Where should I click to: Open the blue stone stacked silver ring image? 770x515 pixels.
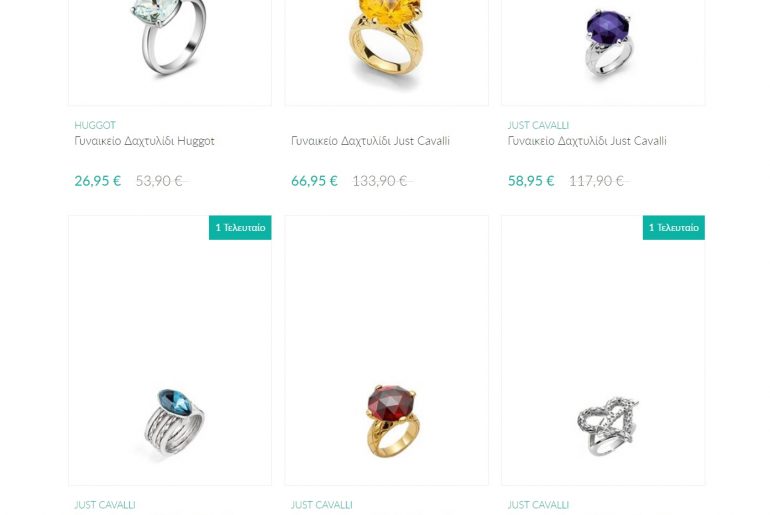point(170,350)
